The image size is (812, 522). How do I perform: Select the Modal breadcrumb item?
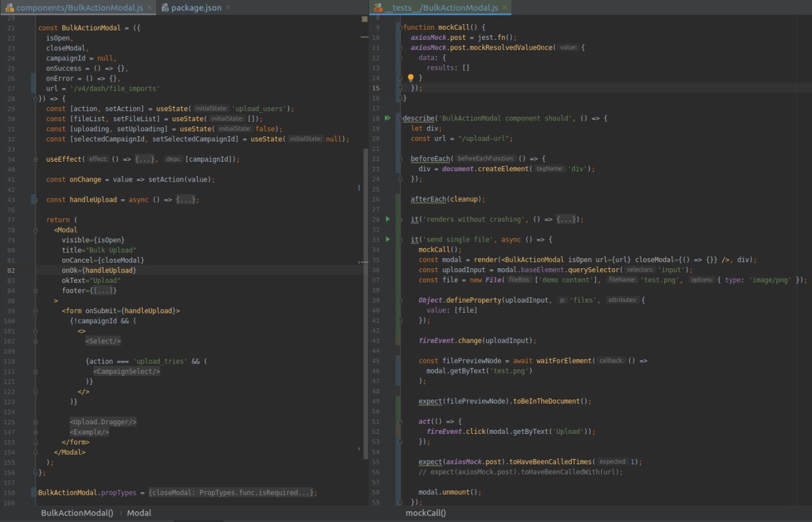tap(139, 513)
